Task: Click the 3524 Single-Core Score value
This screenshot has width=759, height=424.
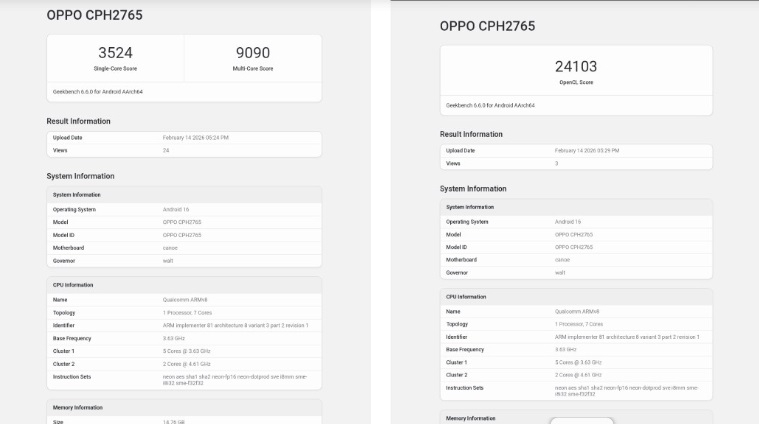Action: coord(115,52)
